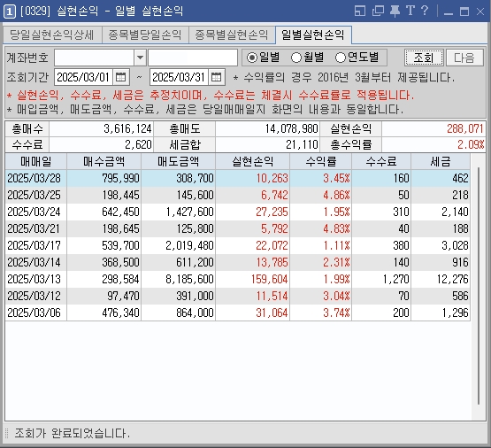491x448 pixels.
Task: Close the 실현손익 window
Action: pos(480,12)
